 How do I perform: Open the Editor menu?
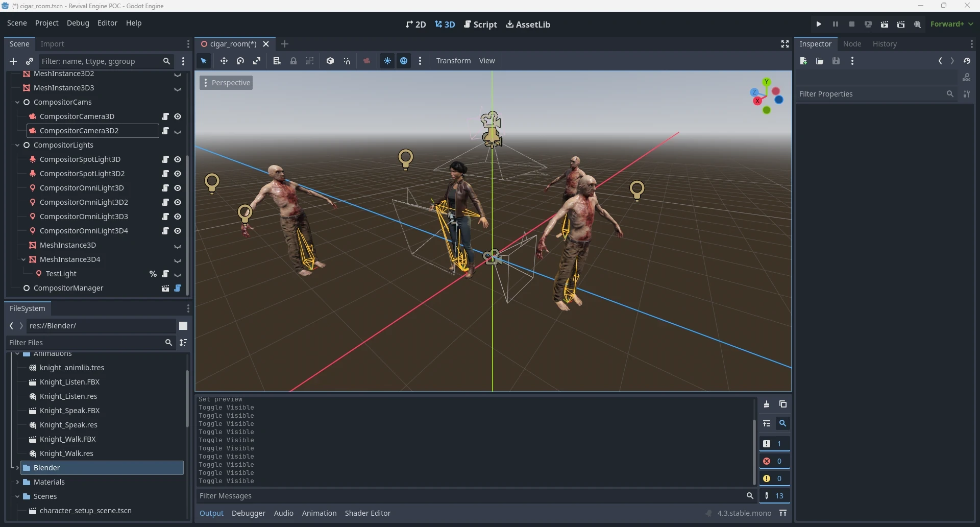pyautogui.click(x=107, y=23)
